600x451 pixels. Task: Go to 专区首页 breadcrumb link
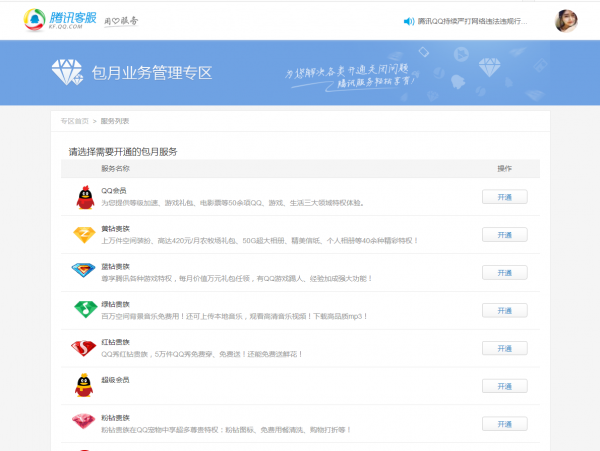pyautogui.click(x=75, y=121)
